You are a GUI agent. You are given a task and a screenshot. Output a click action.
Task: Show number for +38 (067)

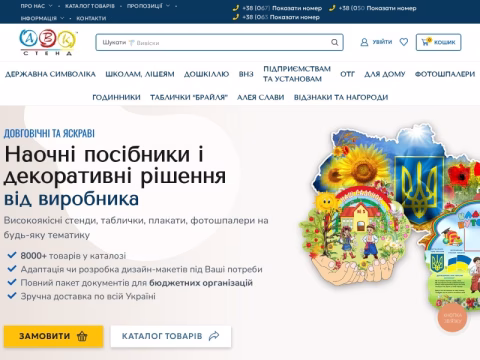297,8
